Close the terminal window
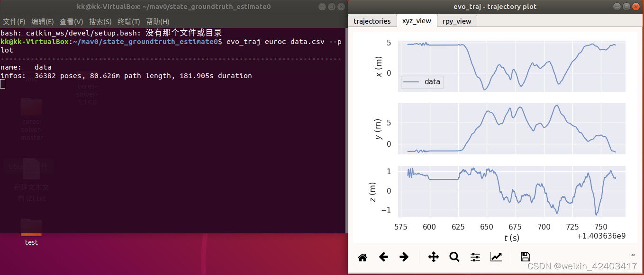644x275 pixels. coord(342,7)
